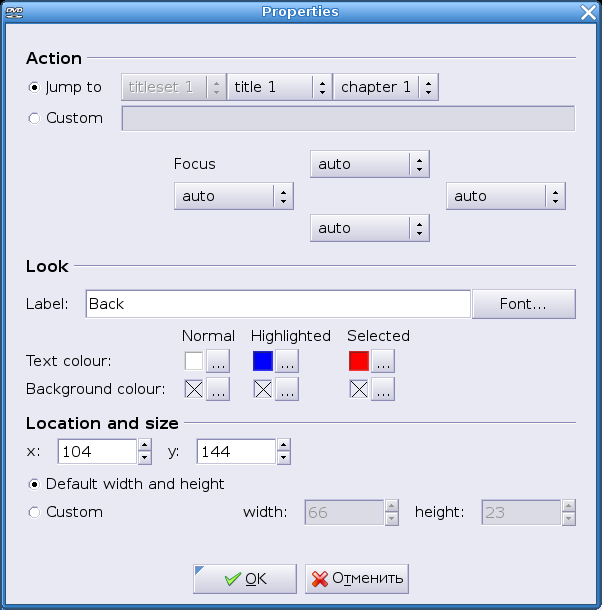Enable Custom width and height option

tap(35, 512)
